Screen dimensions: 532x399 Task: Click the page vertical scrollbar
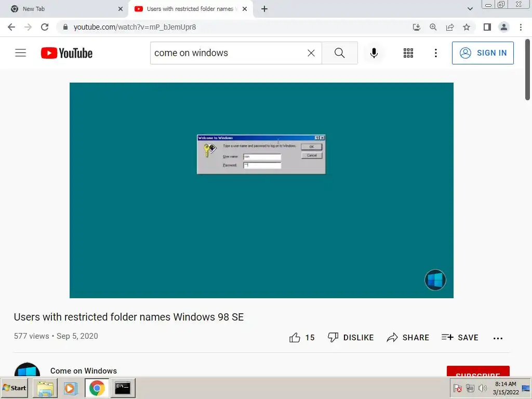coord(528,70)
